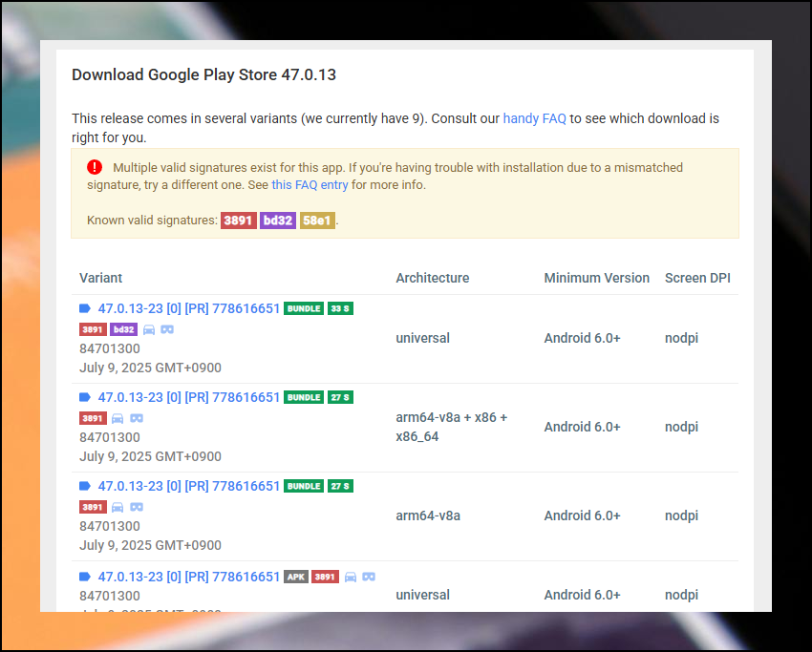Image resolution: width=812 pixels, height=652 pixels.
Task: Select the 3891 known valid signature badge
Action: (x=238, y=221)
